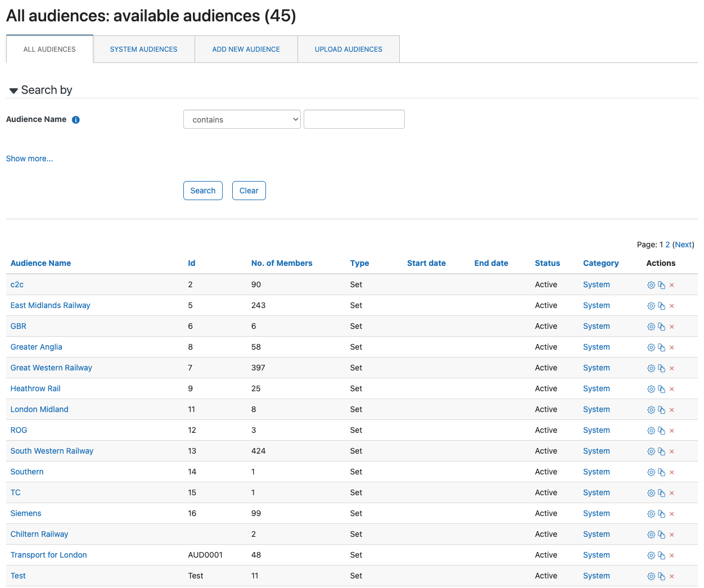Screen dimensions: 704x588
Task: Edit Greater Anglia audience settings
Action: tap(651, 347)
